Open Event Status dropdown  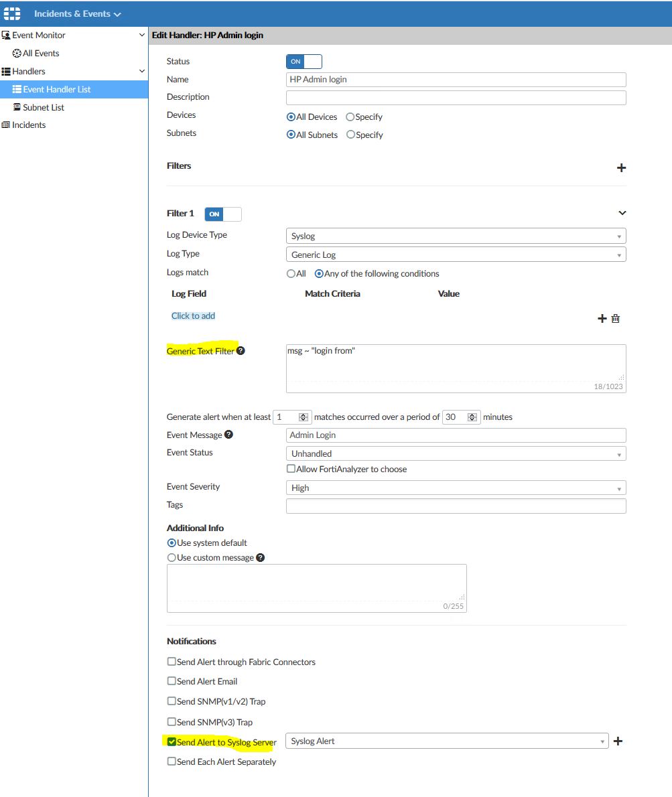tap(456, 453)
